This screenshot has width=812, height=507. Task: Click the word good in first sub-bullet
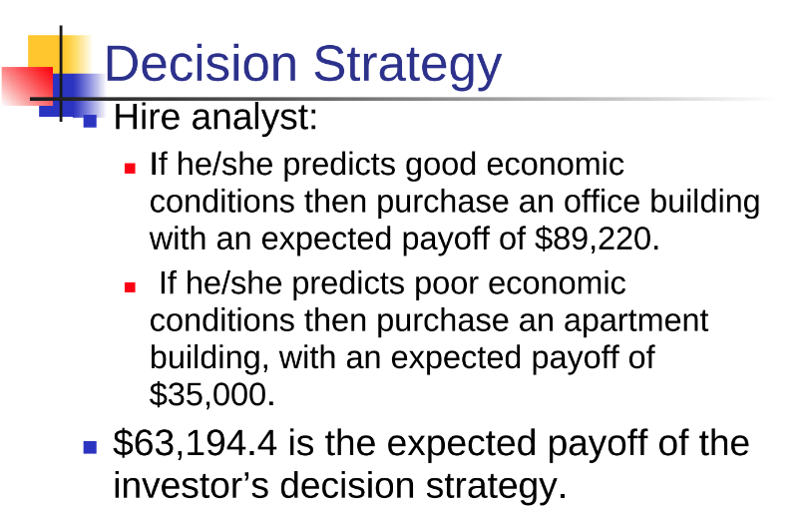441,166
